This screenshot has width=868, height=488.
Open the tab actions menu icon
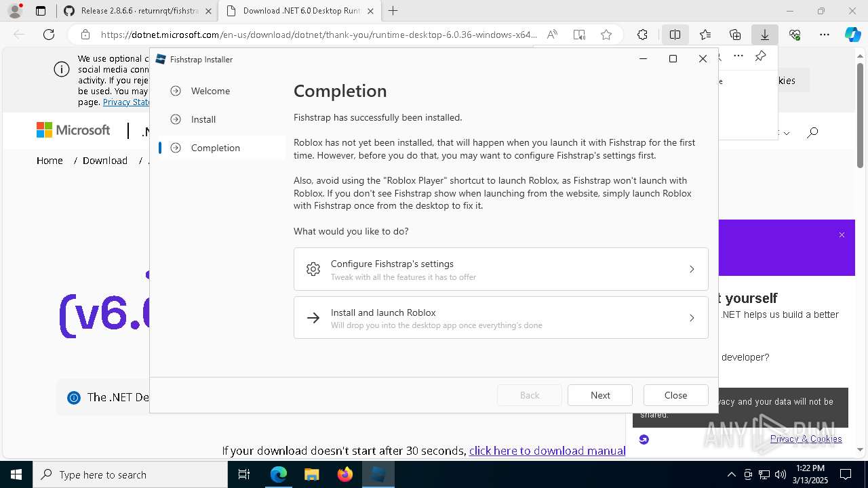(41, 11)
